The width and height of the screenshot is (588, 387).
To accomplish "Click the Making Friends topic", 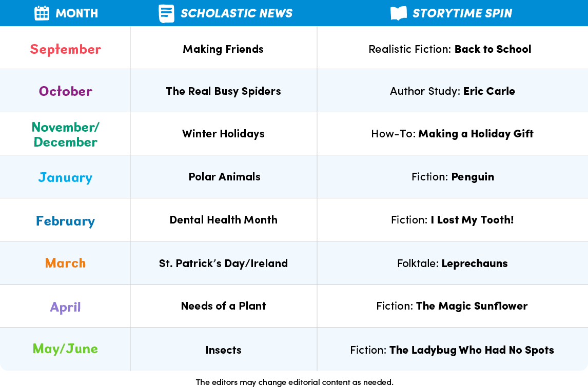I will pos(223,49).
